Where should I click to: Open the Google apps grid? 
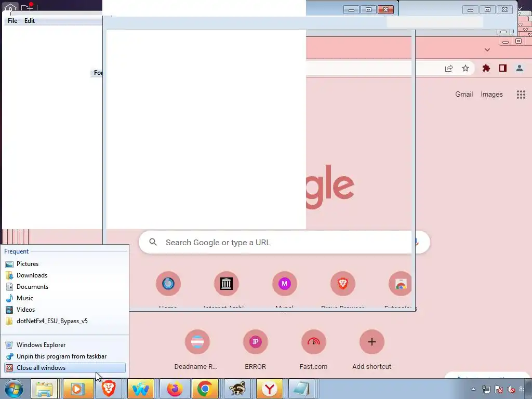coord(521,95)
